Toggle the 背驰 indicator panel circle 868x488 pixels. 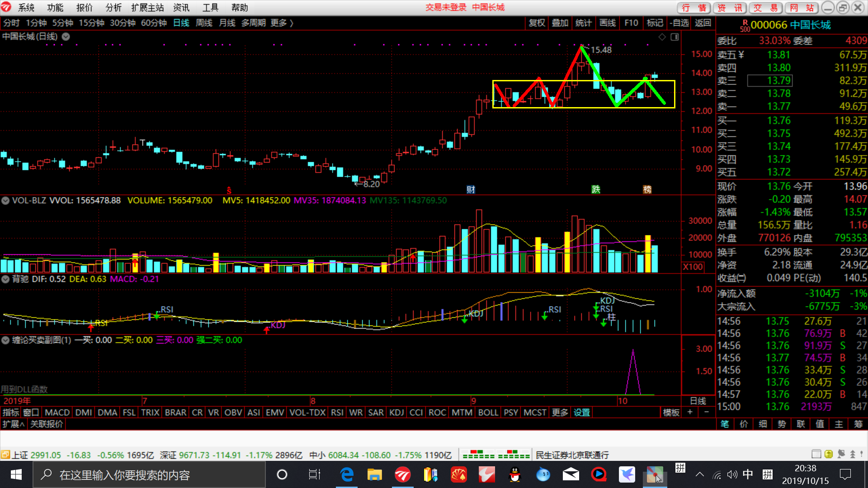pyautogui.click(x=5, y=279)
